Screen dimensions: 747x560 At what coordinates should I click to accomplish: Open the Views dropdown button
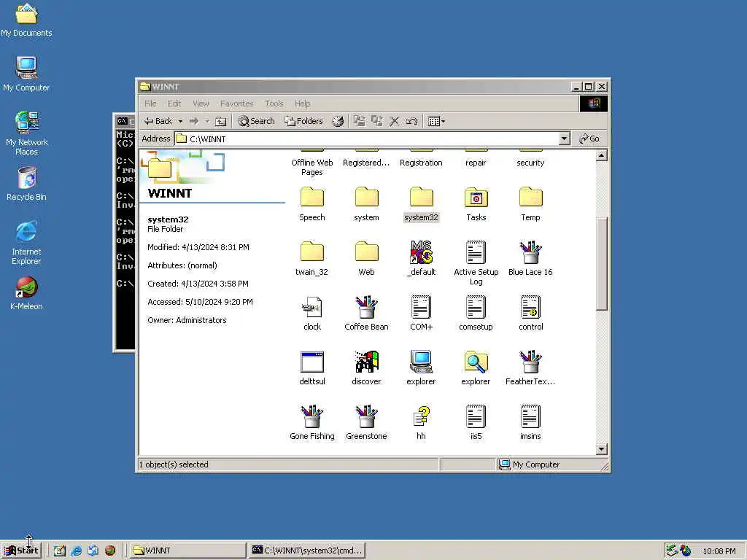(x=436, y=121)
